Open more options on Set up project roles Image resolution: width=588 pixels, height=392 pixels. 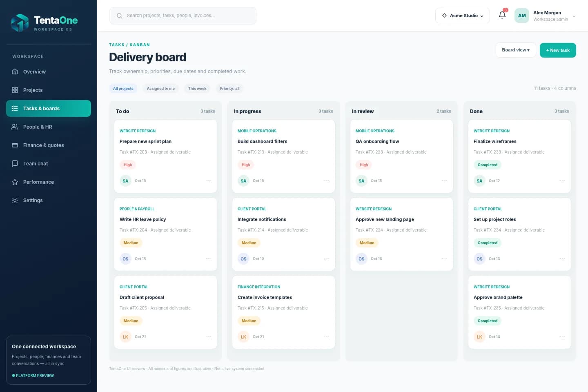(562, 258)
